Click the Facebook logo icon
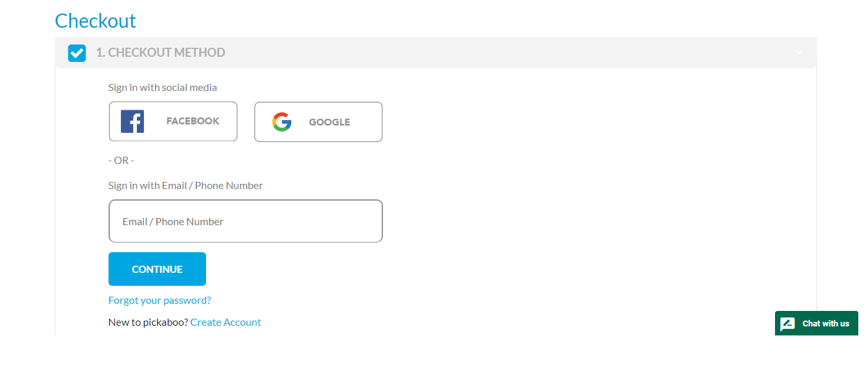 tap(132, 121)
